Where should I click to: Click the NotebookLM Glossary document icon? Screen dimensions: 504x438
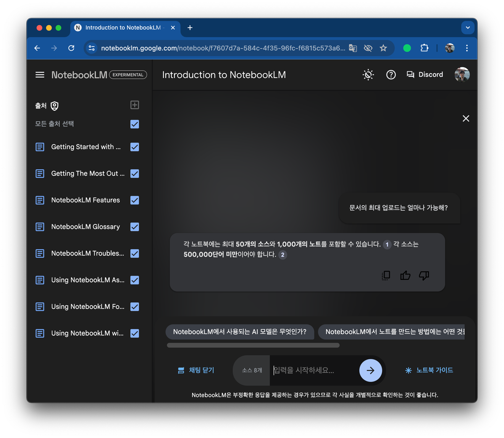coord(40,227)
